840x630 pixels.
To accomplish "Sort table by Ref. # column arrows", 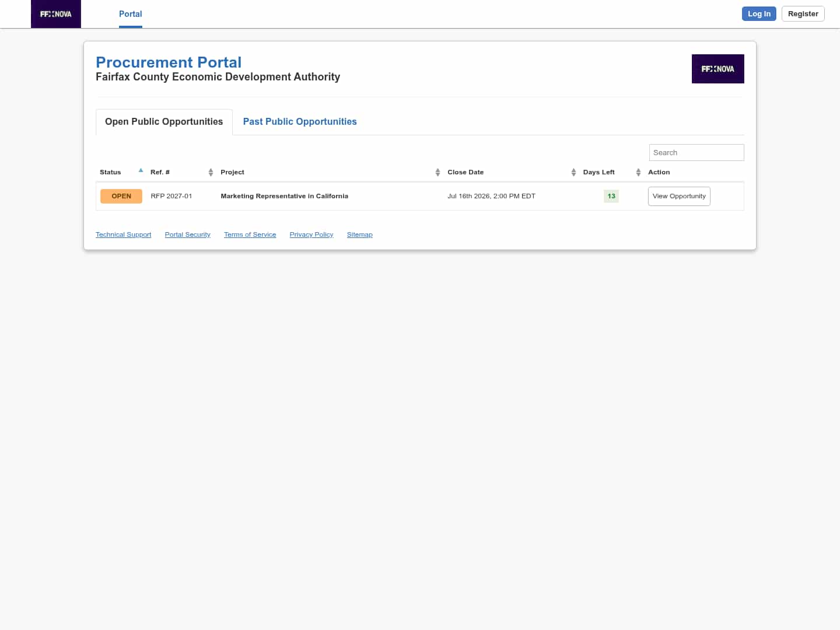I will 211,172.
